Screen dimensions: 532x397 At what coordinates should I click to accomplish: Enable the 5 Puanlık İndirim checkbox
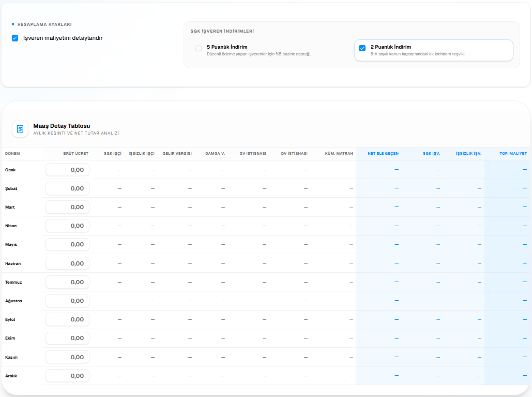pyautogui.click(x=199, y=48)
